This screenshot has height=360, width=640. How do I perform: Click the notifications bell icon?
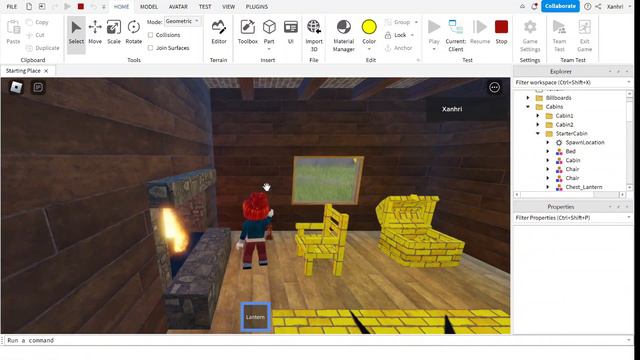534,6
